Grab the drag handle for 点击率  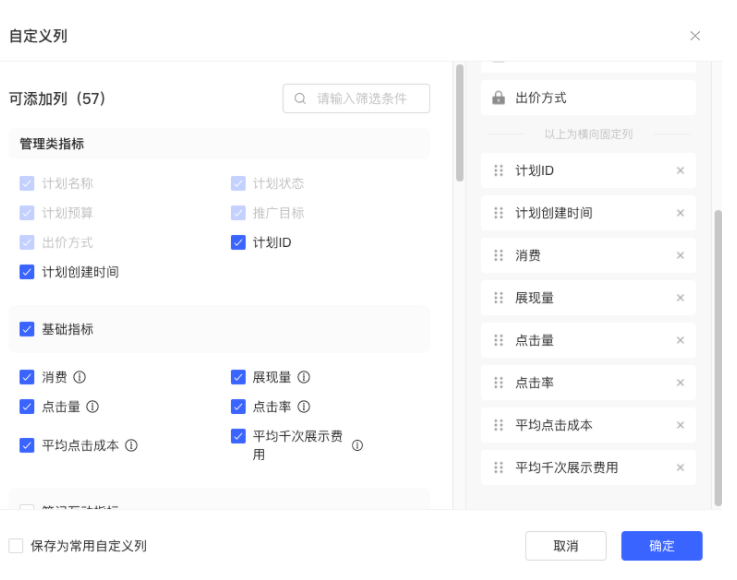[x=498, y=383]
